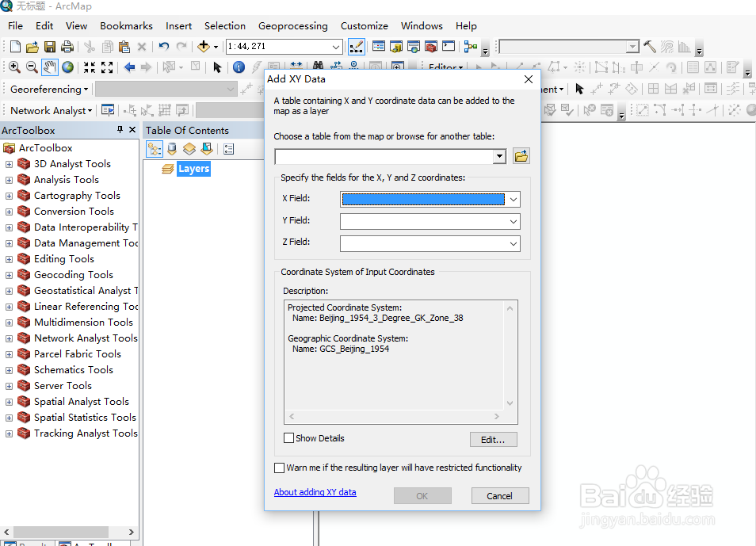Select the Zoom Out tool
The image size is (756, 546).
pyautogui.click(x=32, y=67)
